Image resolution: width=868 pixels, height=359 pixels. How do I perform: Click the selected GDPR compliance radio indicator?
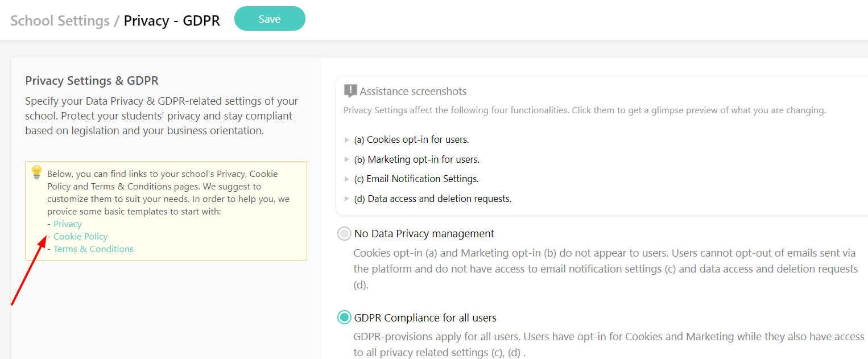(344, 317)
